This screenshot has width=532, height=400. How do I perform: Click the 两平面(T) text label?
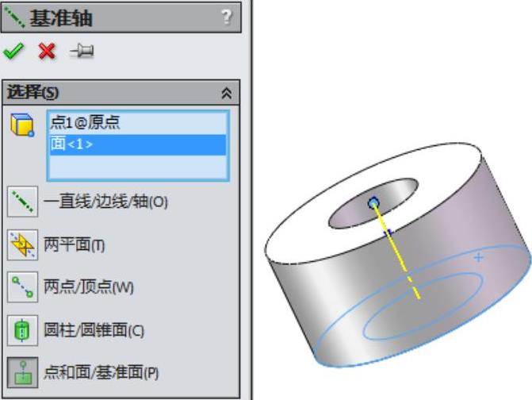tap(75, 244)
